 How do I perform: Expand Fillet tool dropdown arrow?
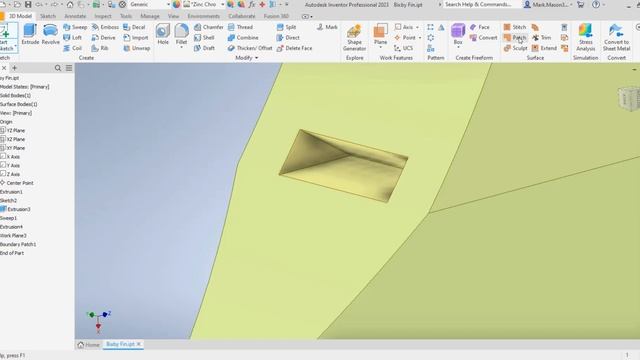pos(181,48)
